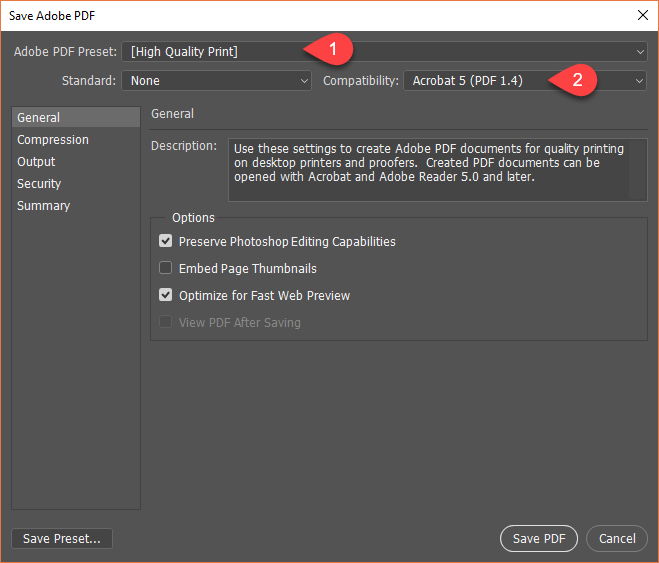Select the General category in the sidebar
659x563 pixels.
click(x=76, y=117)
